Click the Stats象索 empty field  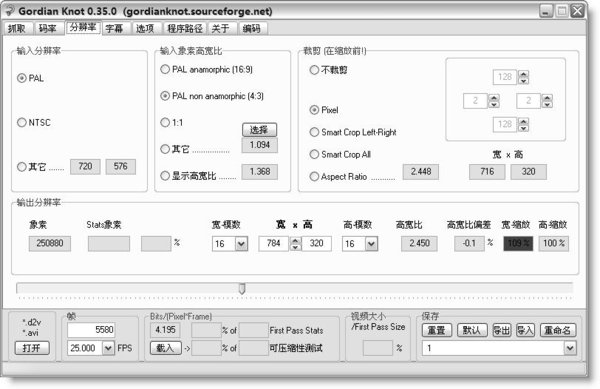(109, 243)
